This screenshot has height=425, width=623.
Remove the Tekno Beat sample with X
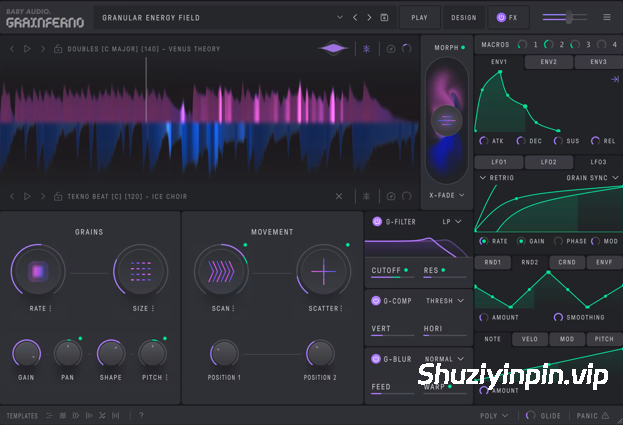click(x=339, y=196)
